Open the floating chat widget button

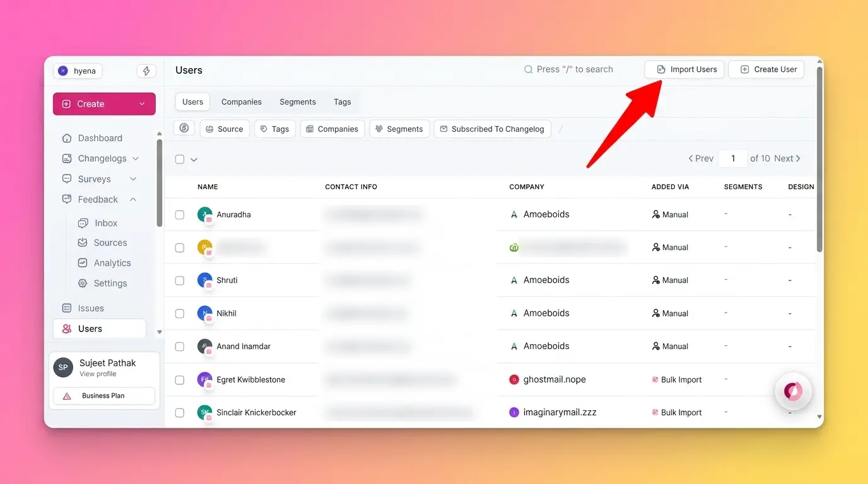coord(793,391)
